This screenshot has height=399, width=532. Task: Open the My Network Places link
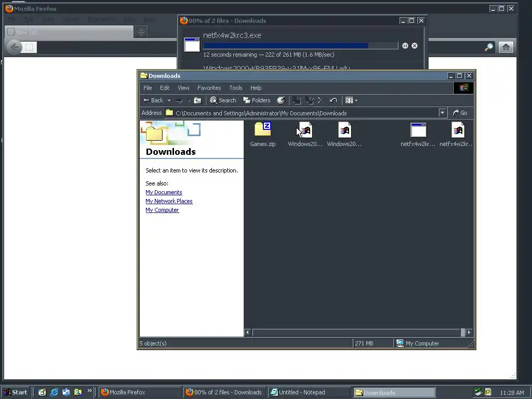(x=169, y=201)
